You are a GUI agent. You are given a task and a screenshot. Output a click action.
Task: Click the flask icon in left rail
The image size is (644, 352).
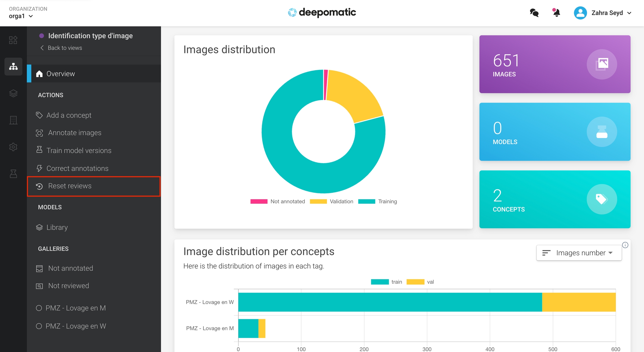point(13,174)
